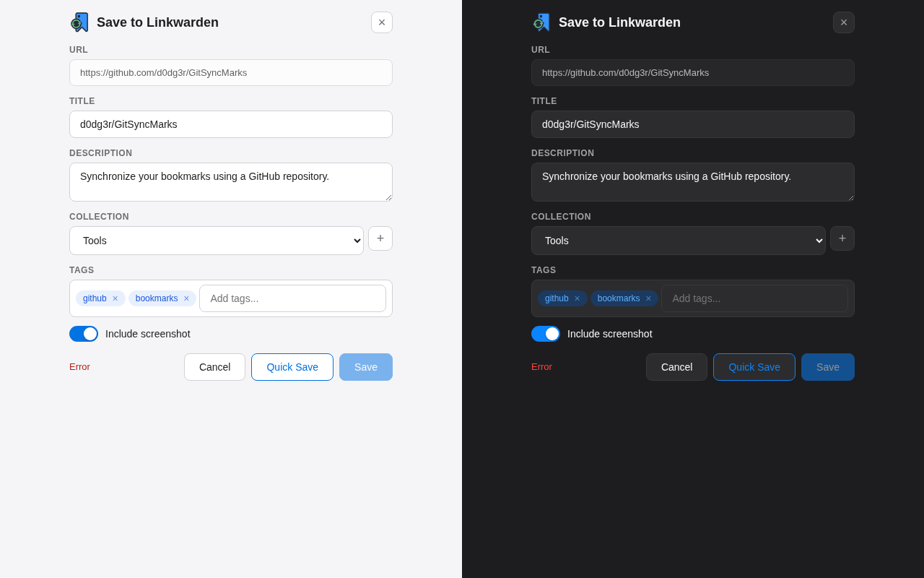Remove the github tag in the light panel

coord(115,298)
